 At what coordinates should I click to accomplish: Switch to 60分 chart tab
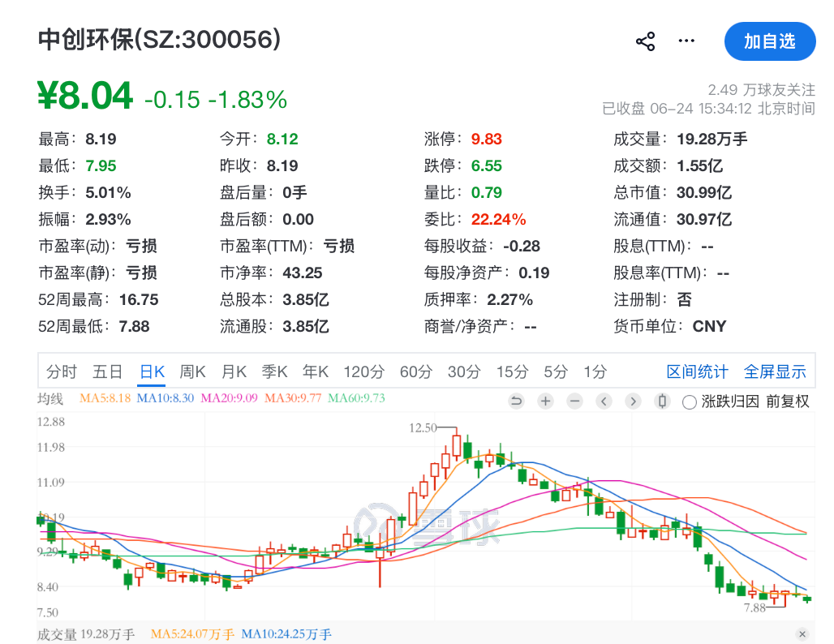click(416, 371)
